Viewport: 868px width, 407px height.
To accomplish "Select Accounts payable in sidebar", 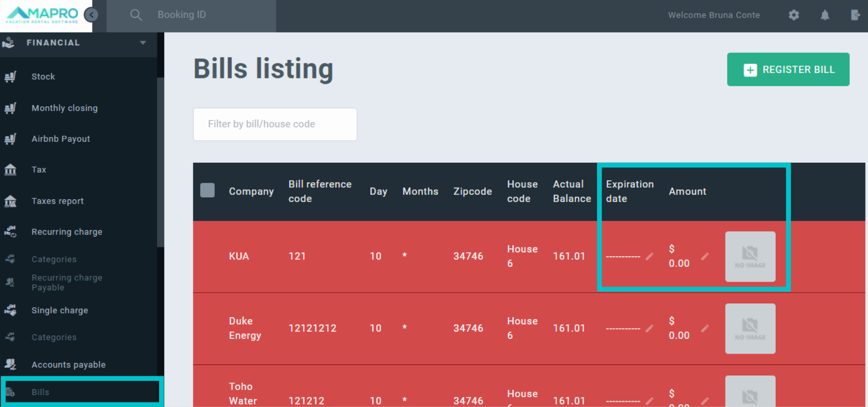I will [68, 365].
